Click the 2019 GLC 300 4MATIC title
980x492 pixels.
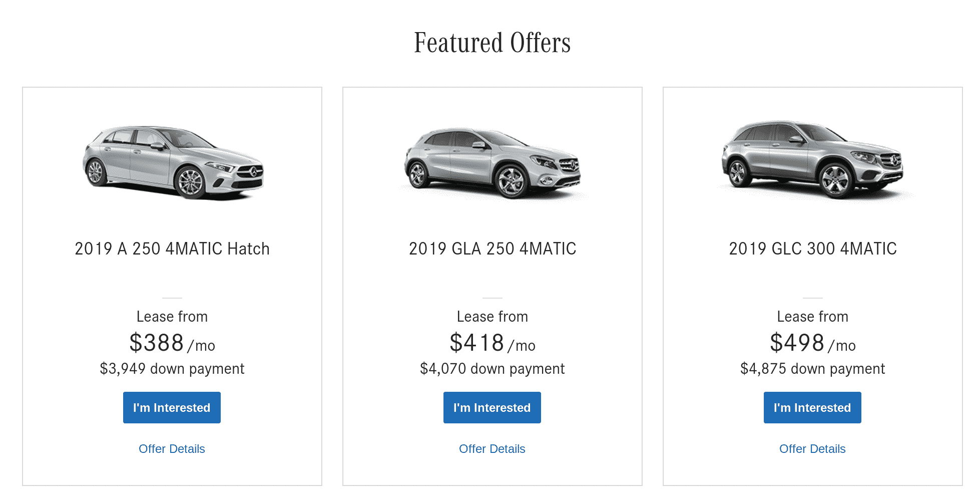click(x=813, y=249)
